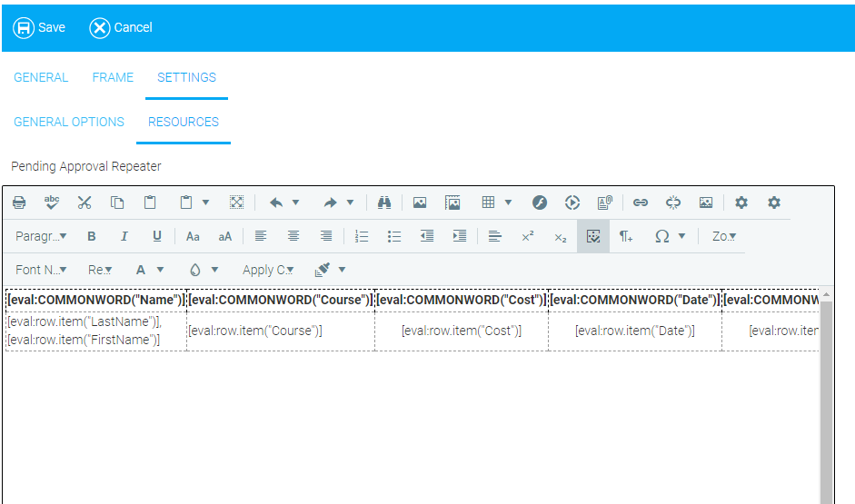
Task: Click the numbered list icon
Action: (x=362, y=236)
